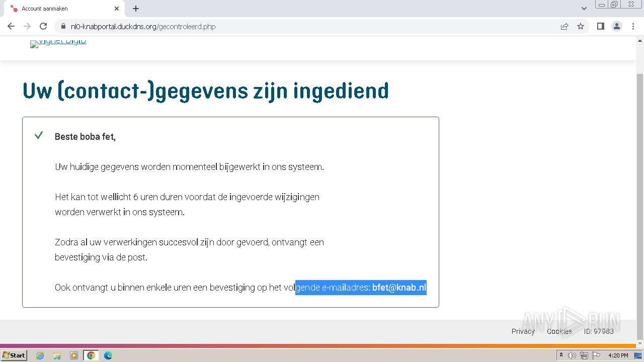Open Chrome three-dot menu
The height and width of the screenshot is (362, 644).
point(633,26)
